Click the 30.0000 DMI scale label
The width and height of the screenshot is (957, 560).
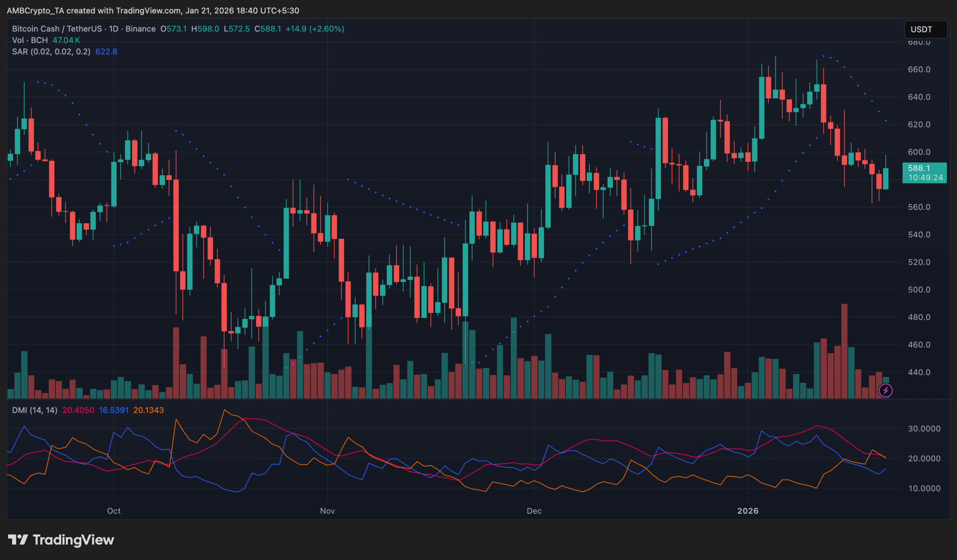(924, 428)
